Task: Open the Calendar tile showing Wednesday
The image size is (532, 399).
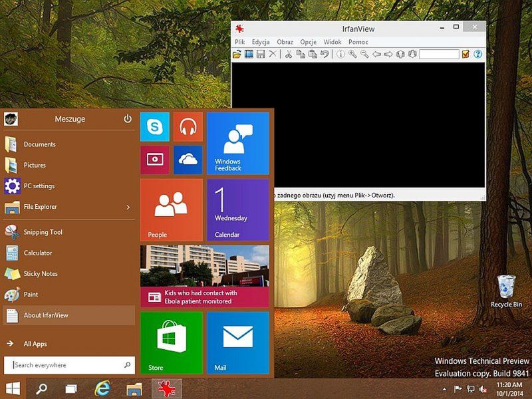Action: [x=238, y=209]
